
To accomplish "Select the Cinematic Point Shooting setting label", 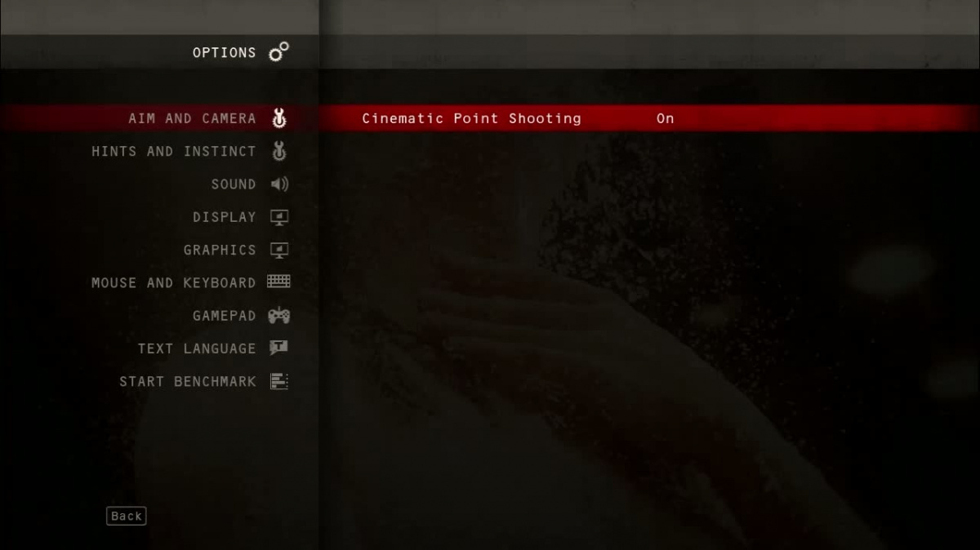I will point(471,118).
